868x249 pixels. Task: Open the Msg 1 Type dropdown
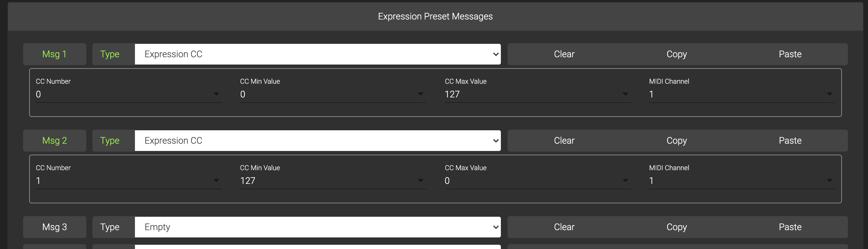point(317,54)
